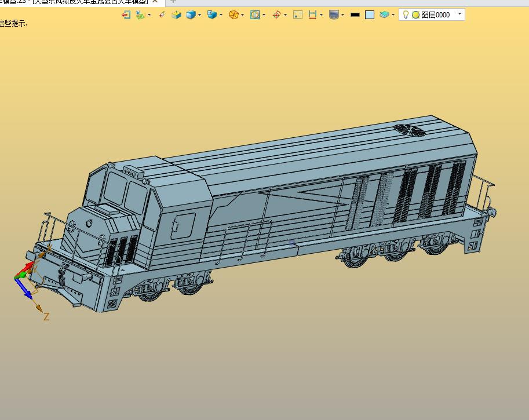The image size is (529, 420).
Task: Click the blue shaded cube display icon
Action: click(x=191, y=15)
